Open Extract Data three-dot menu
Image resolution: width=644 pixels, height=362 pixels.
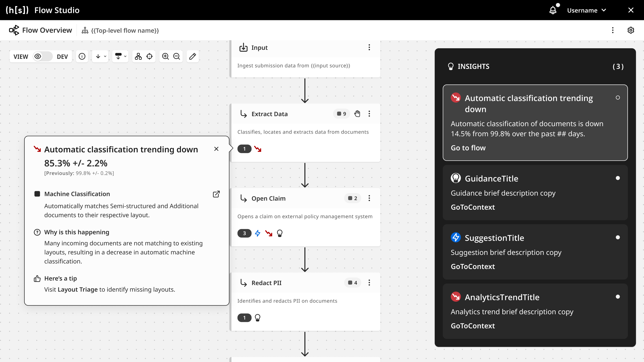tap(369, 114)
